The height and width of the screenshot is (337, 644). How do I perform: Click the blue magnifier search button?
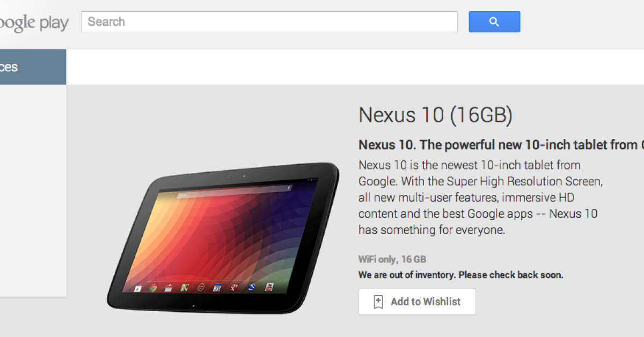[494, 21]
